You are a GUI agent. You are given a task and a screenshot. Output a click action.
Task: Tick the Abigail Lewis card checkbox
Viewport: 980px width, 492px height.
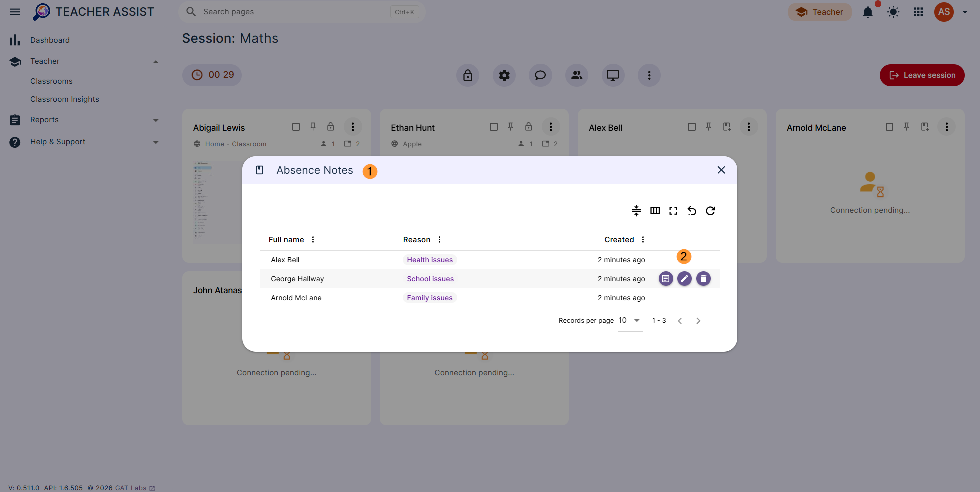[x=296, y=127]
